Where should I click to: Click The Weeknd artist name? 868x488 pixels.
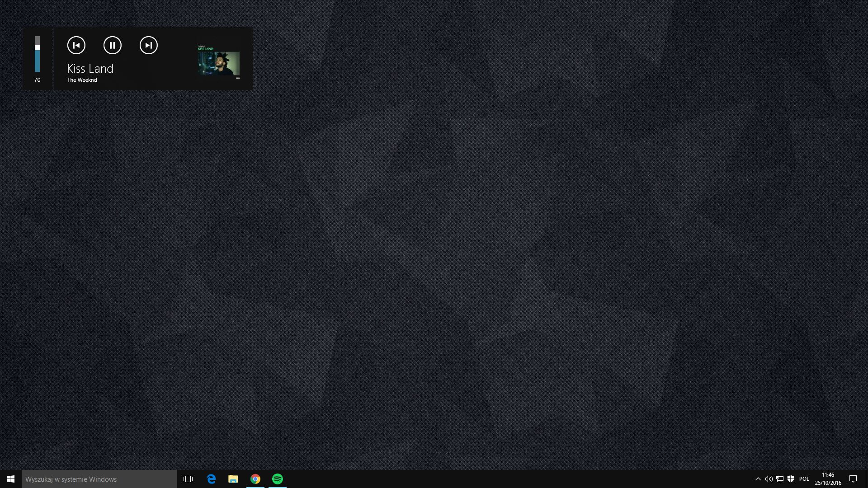[x=82, y=80]
